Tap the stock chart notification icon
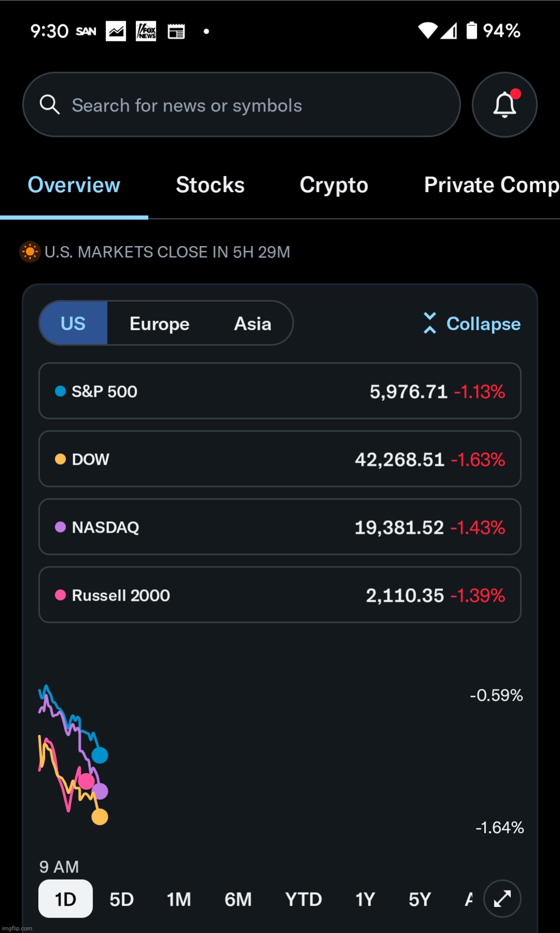Viewport: 560px width, 933px height. point(116,31)
